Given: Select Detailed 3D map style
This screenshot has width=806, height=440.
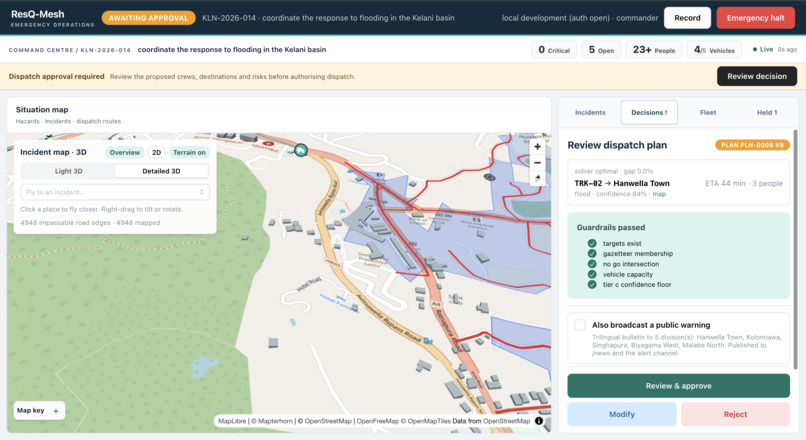Looking at the screenshot, I should pyautogui.click(x=161, y=171).
